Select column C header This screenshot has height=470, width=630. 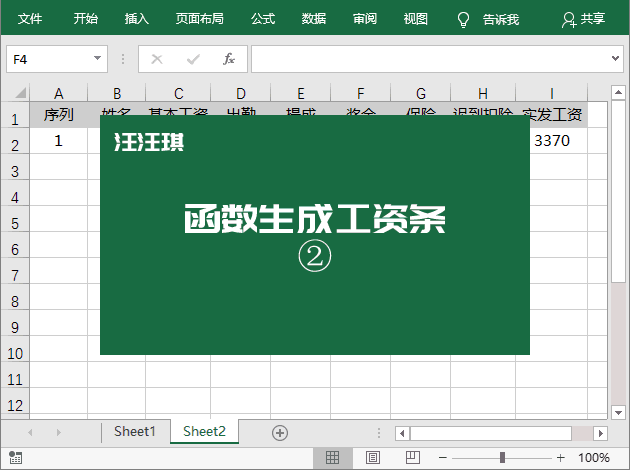click(x=178, y=94)
